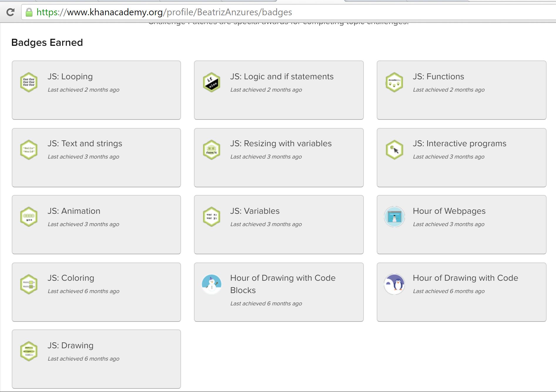Click Last achieved date under Hour of Webpages

pos(449,224)
